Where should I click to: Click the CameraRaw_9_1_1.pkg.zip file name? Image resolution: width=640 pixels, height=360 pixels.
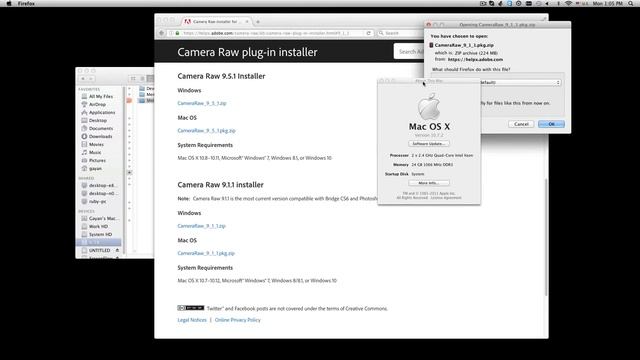[464, 45]
